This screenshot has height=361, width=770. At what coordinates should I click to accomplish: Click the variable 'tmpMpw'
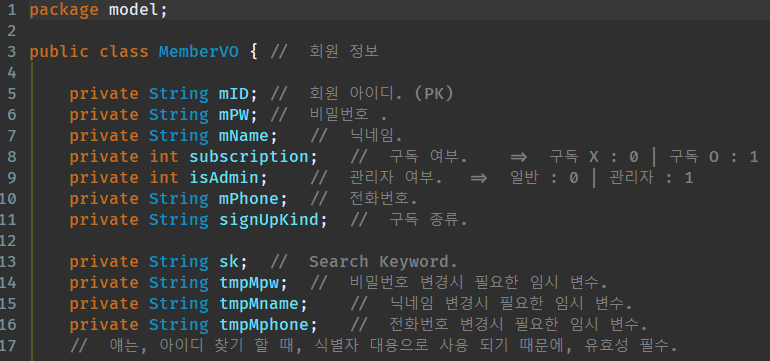point(248,283)
